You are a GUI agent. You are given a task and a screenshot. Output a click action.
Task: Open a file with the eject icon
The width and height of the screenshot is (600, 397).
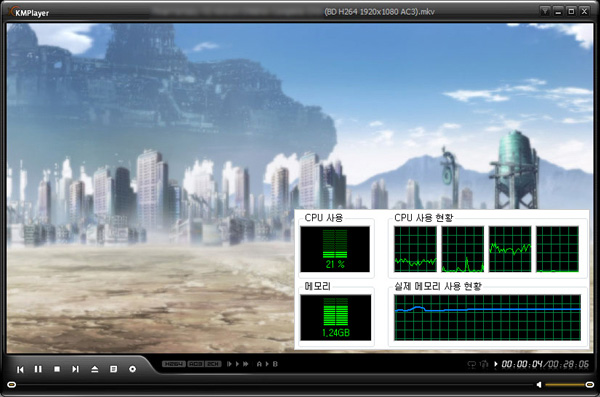click(x=95, y=369)
